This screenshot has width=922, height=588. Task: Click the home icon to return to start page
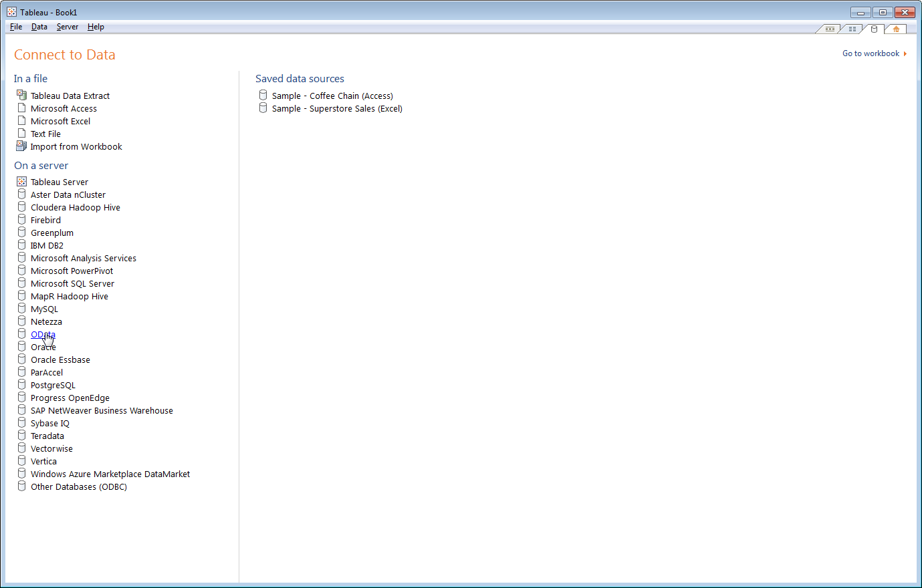[x=895, y=29]
